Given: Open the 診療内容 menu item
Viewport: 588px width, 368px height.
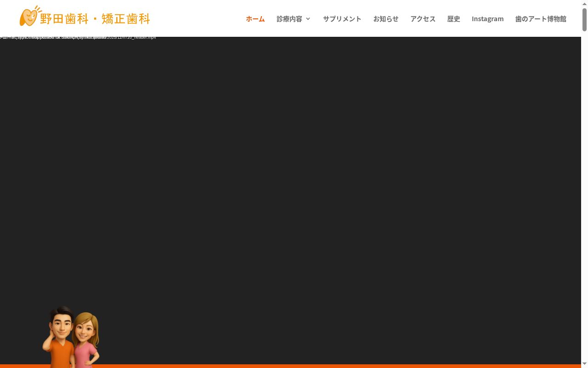Looking at the screenshot, I should [289, 19].
